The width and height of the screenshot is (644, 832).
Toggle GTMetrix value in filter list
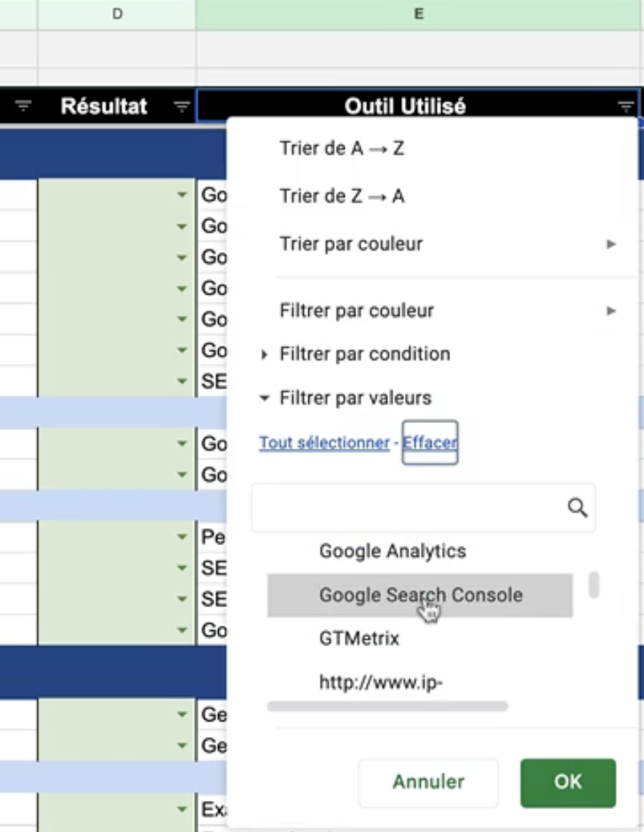coord(359,638)
